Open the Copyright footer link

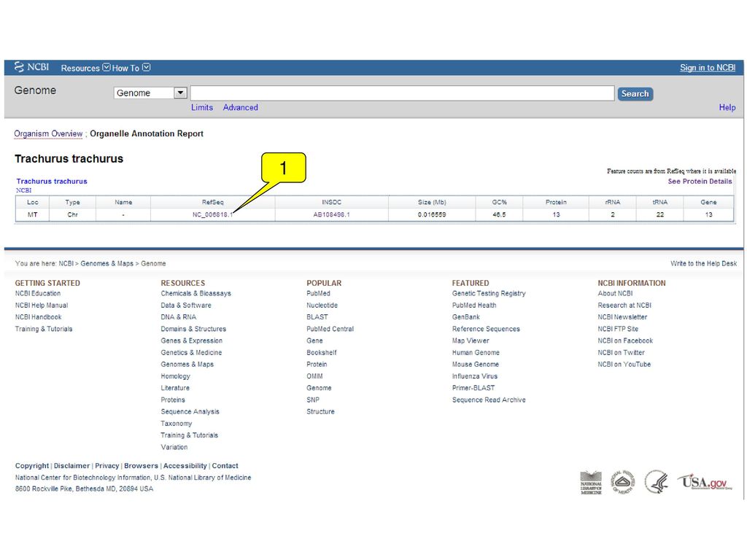[x=32, y=466]
